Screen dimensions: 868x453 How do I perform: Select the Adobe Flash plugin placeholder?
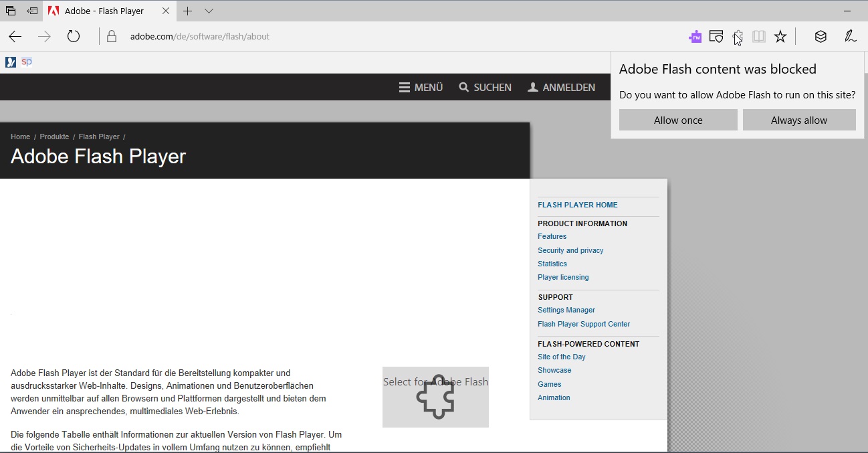(x=435, y=397)
